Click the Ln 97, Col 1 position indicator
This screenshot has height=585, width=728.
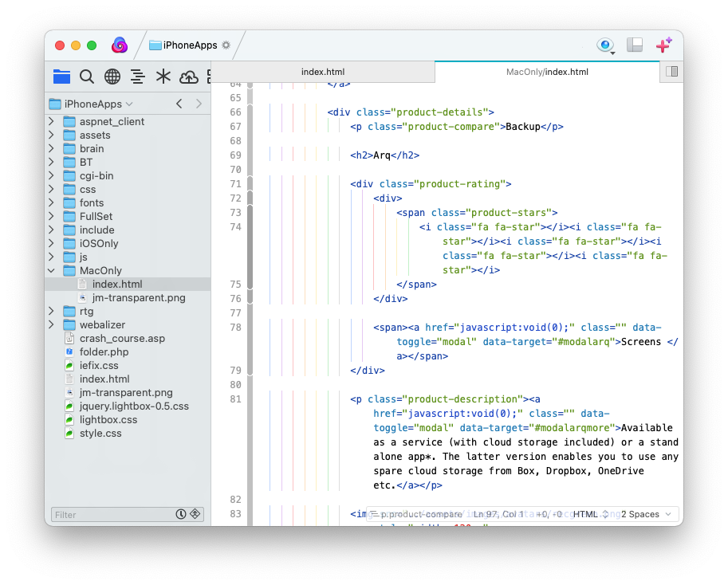pos(498,514)
